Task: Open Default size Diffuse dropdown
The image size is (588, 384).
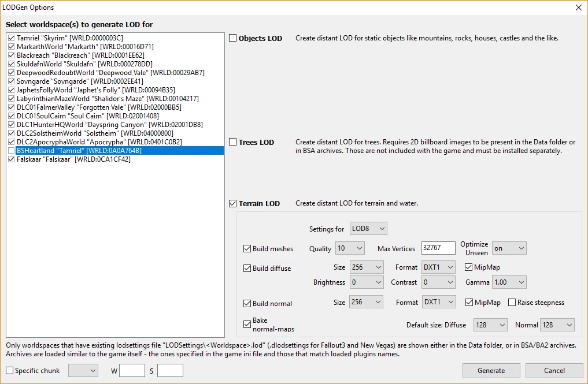Action: click(490, 325)
